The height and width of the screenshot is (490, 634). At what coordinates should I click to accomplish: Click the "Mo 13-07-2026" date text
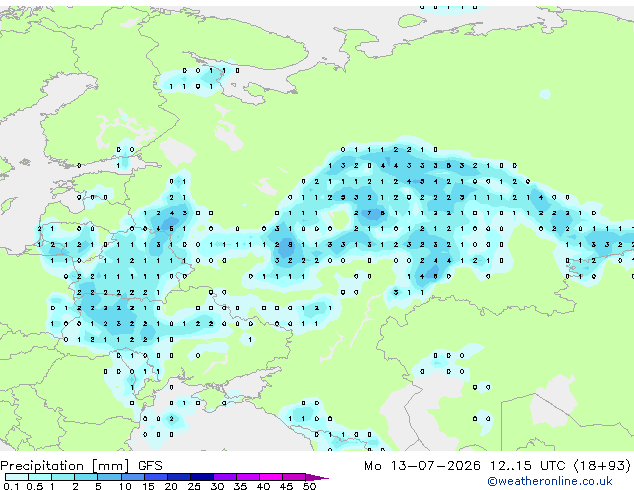pyautogui.click(x=423, y=466)
